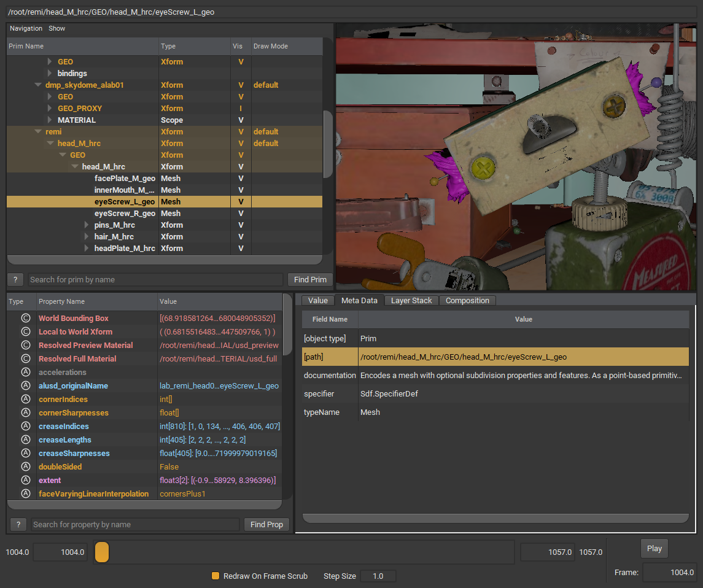Toggle visibility of GEO_PROXY prim
Viewport: 703px width, 588px height.
241,108
